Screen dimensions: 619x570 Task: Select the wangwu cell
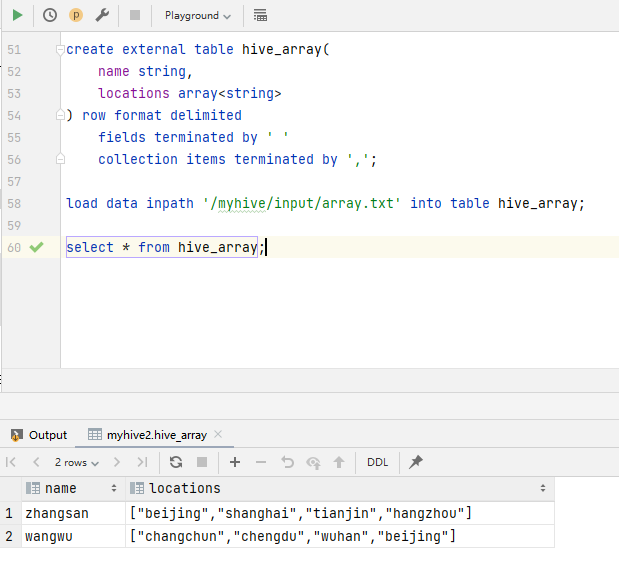tap(73, 536)
